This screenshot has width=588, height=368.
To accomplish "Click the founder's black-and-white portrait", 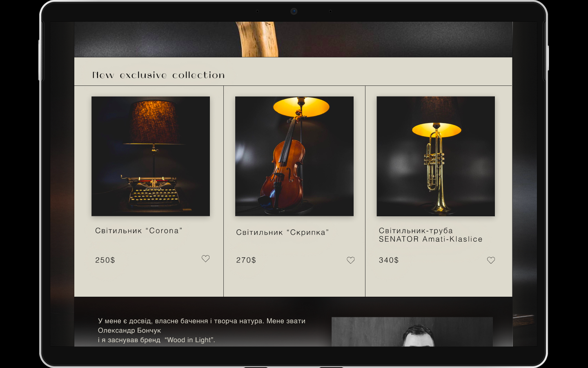I will [x=412, y=332].
